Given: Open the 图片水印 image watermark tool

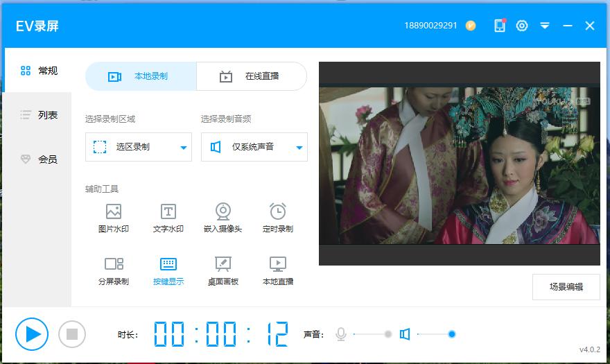Looking at the screenshot, I should coord(113,218).
